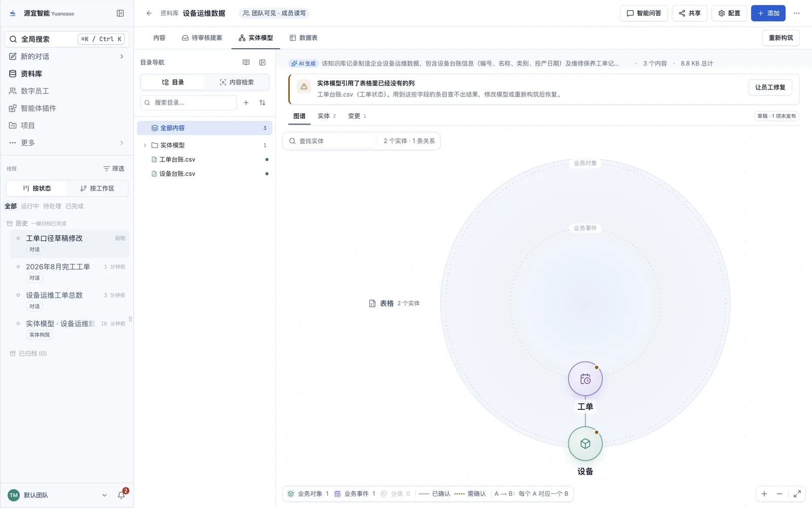Open the 内容 tab
812x508 pixels.
159,38
